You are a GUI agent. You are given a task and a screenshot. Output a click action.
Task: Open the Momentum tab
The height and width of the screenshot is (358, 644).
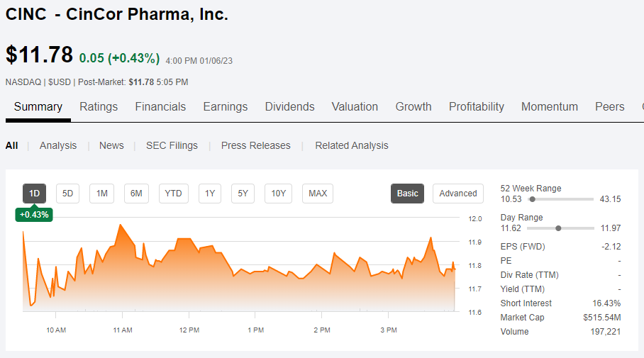click(x=549, y=107)
